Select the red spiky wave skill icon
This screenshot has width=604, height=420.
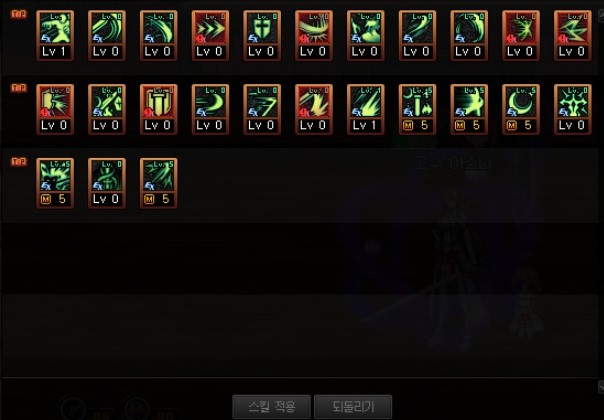(x=314, y=35)
